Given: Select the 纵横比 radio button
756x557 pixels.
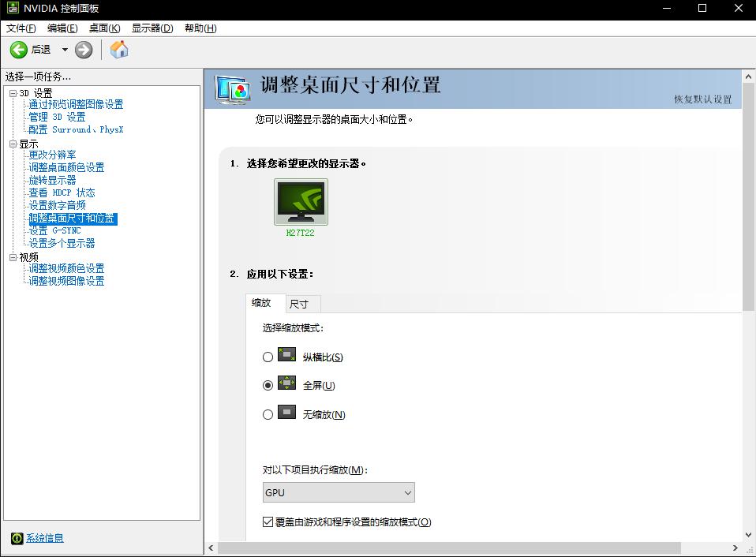Looking at the screenshot, I should [268, 356].
